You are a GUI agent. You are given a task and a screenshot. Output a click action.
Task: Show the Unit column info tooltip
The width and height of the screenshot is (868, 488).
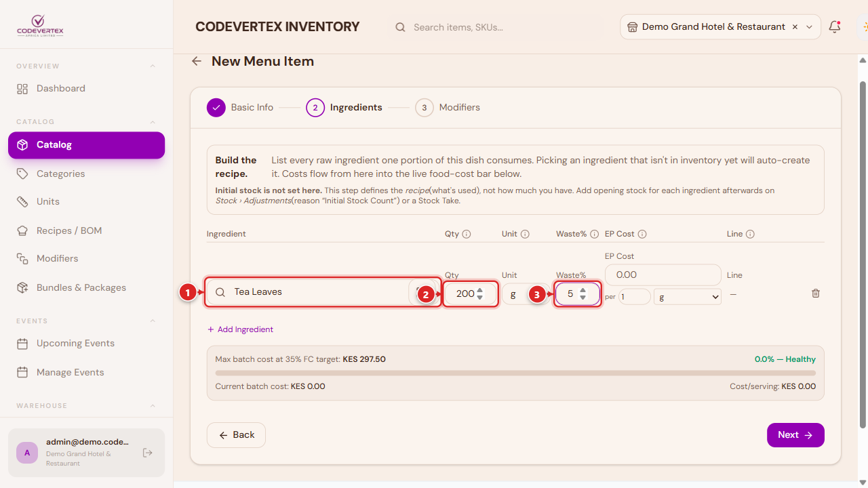pos(525,234)
